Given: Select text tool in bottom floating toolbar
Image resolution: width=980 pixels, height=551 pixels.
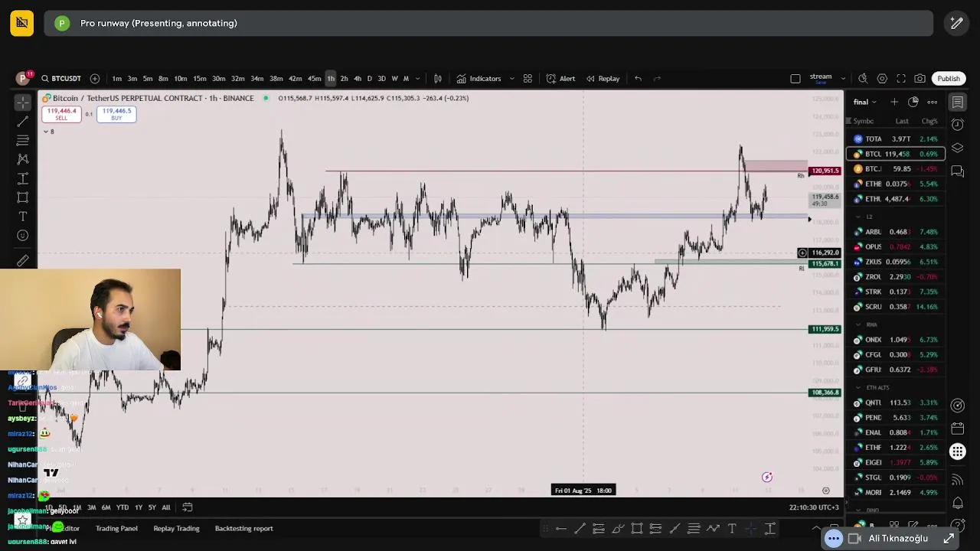Looking at the screenshot, I should coord(732,529).
